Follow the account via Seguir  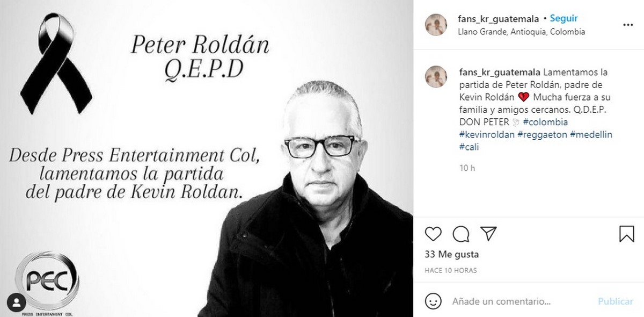563,18
